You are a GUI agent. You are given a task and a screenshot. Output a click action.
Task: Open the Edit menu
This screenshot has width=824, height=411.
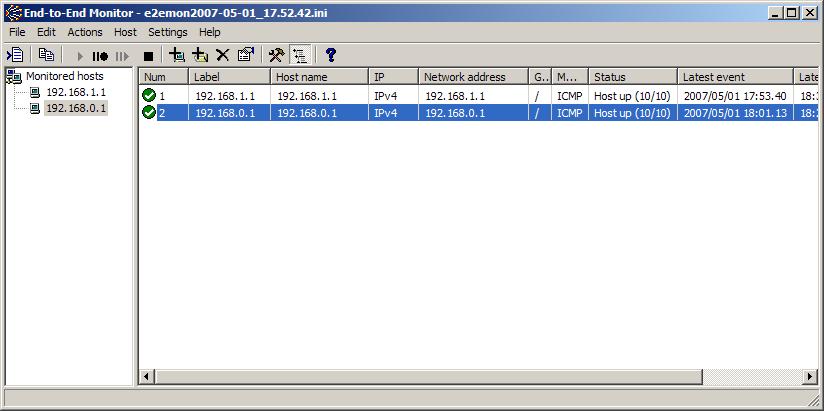pos(46,32)
